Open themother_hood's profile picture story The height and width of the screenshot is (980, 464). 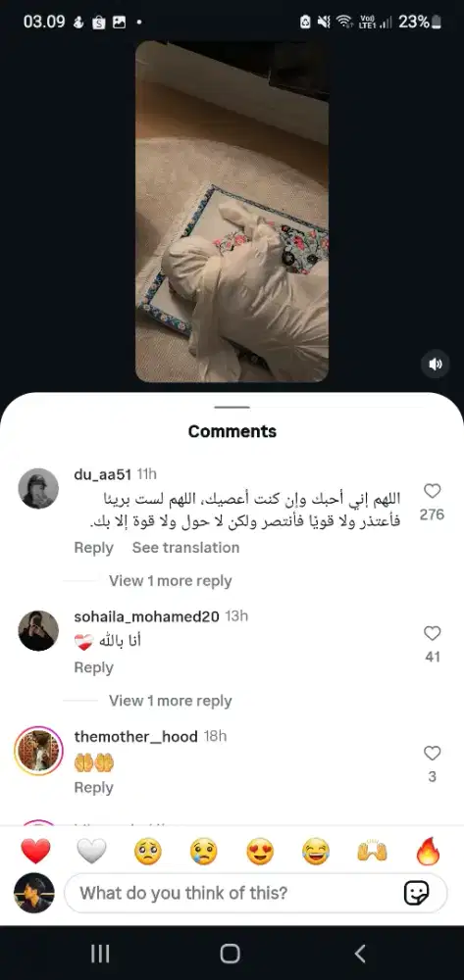(x=39, y=751)
